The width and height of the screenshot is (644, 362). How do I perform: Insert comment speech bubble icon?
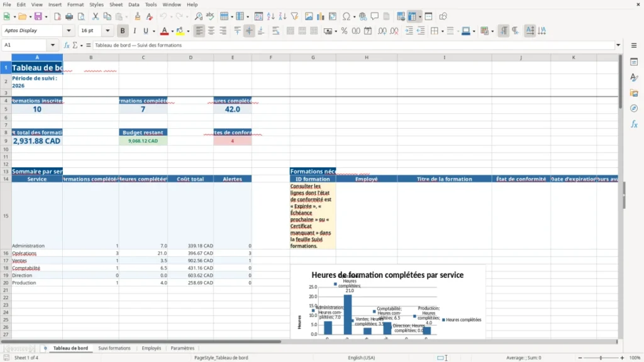point(375,16)
